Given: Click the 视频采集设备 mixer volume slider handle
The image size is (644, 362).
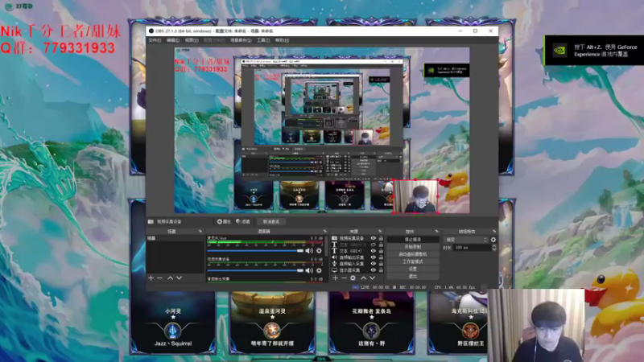Looking at the screenshot, I should (300, 270).
